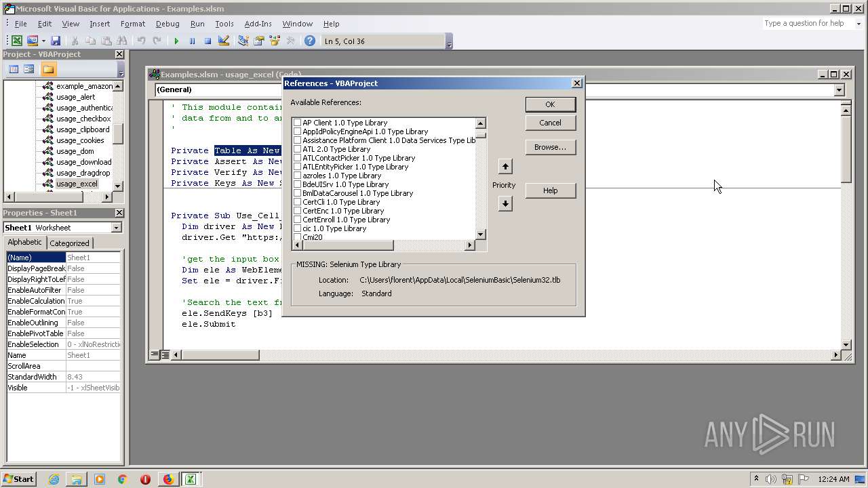Screen dimensions: 868x488
Task: Open the Debug menu
Action: tap(167, 24)
